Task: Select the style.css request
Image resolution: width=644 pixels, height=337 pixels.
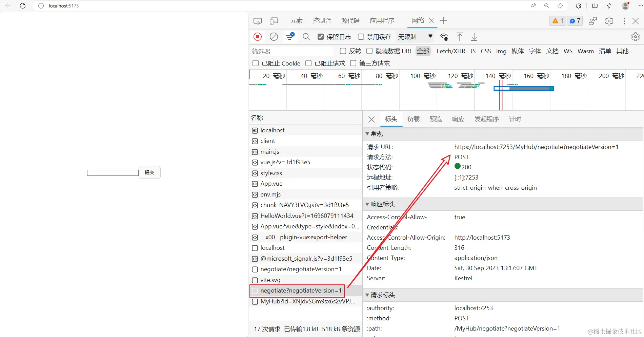Action: [305, 173]
